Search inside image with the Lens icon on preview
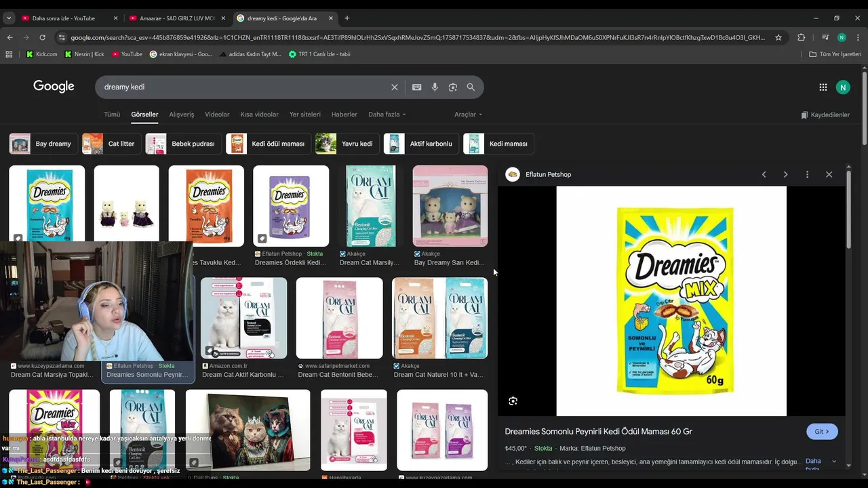This screenshot has width=868, height=488. [513, 401]
